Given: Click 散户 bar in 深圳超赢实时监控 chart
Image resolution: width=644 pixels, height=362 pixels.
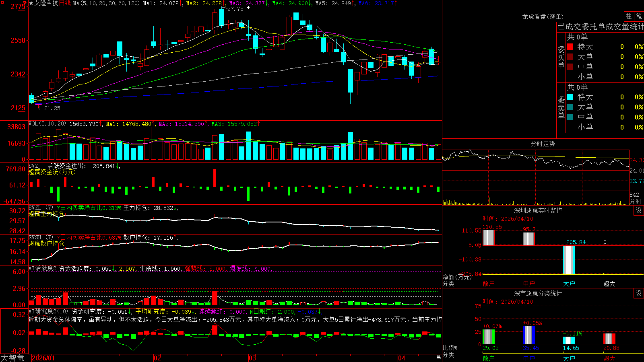Looking at the screenshot, I should click(x=489, y=238).
